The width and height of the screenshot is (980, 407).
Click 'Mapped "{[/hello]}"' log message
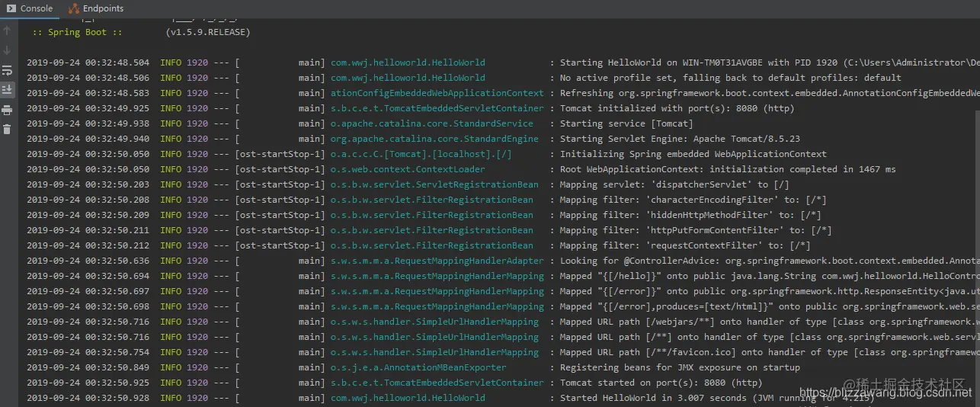coord(770,276)
